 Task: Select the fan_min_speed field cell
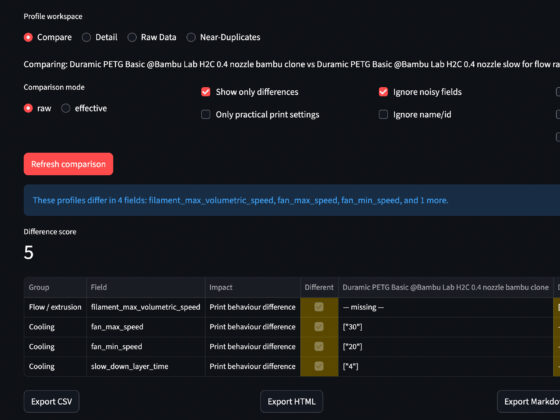(x=146, y=346)
